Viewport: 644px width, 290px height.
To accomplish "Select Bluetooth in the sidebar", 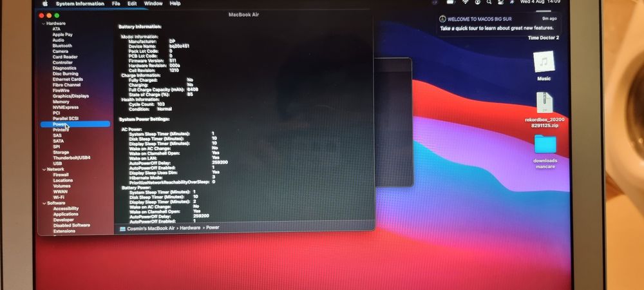I will (x=62, y=46).
